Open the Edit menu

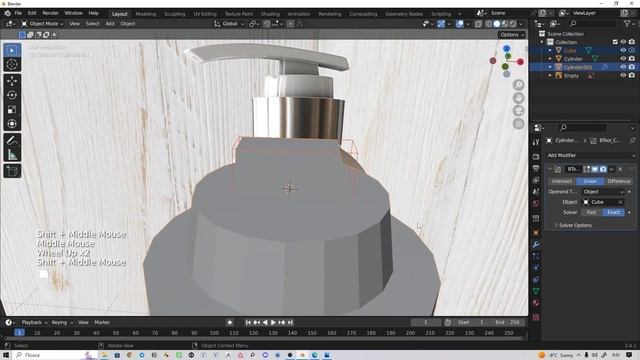pos(32,13)
